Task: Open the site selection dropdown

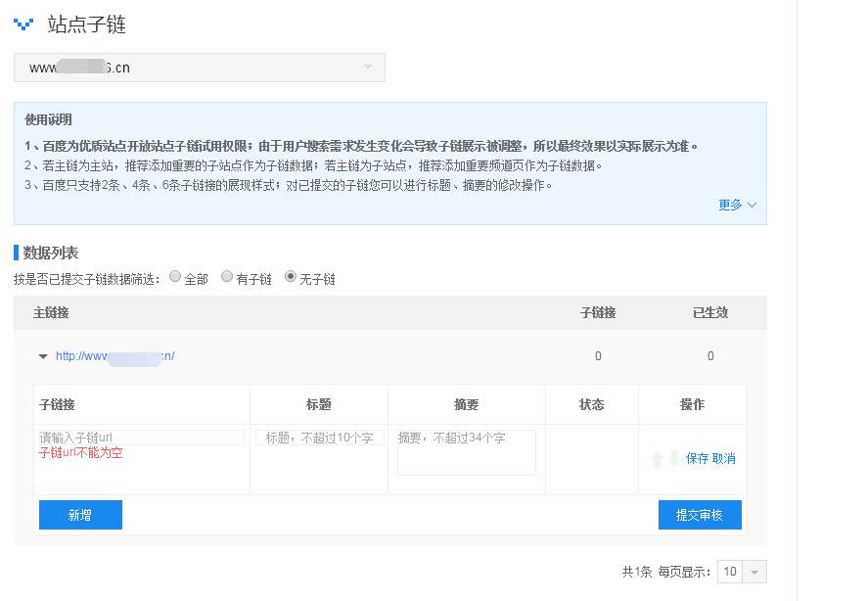Action: click(200, 68)
